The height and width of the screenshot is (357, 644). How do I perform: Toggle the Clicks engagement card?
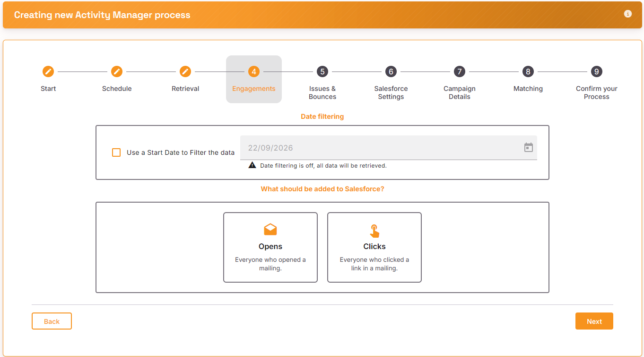coord(374,247)
